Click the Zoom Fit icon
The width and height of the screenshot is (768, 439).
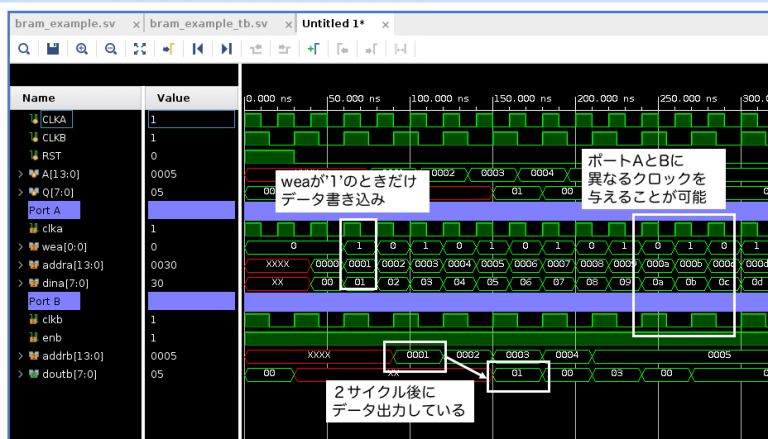tap(140, 48)
